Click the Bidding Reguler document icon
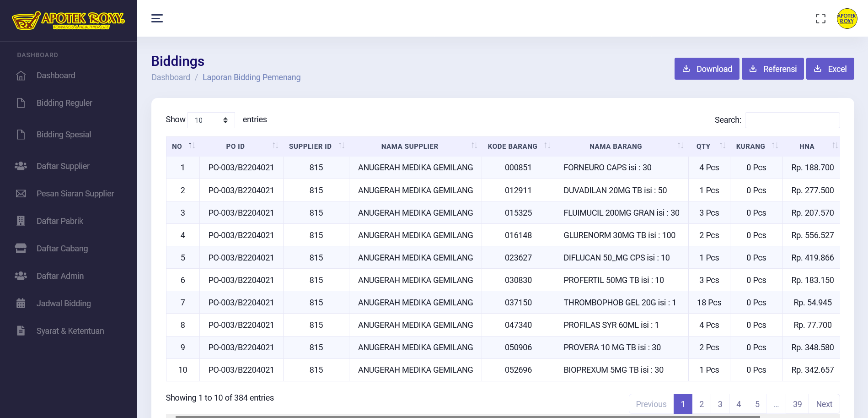The height and width of the screenshot is (418, 868). [21, 103]
